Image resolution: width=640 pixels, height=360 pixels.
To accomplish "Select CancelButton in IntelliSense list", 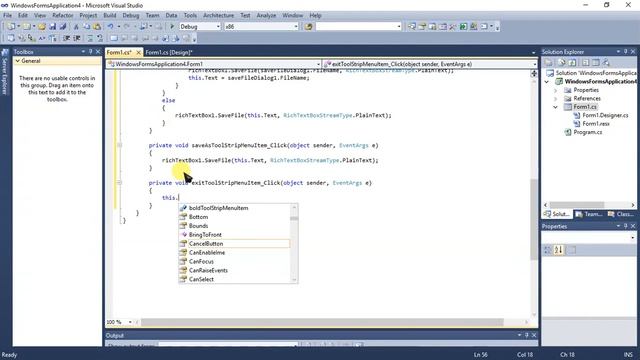I will (x=234, y=244).
